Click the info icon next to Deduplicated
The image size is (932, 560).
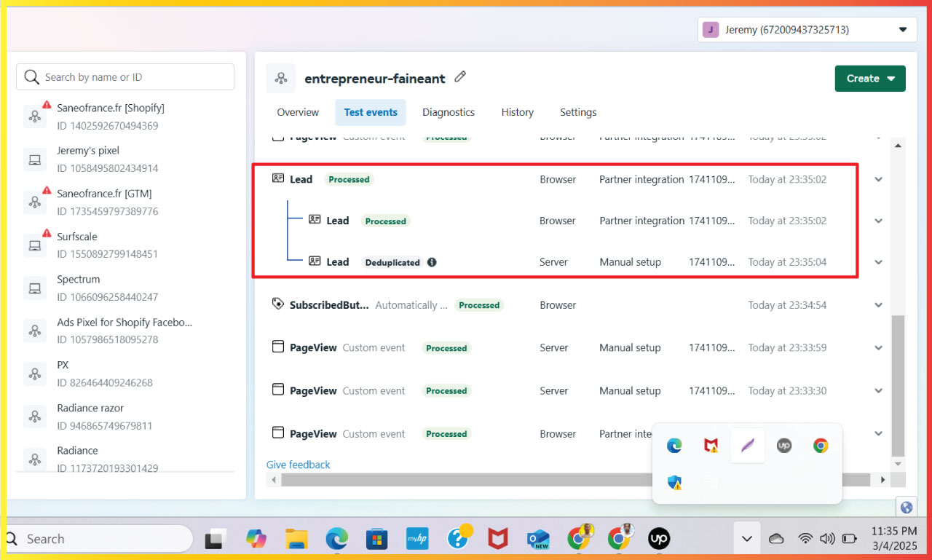[432, 262]
